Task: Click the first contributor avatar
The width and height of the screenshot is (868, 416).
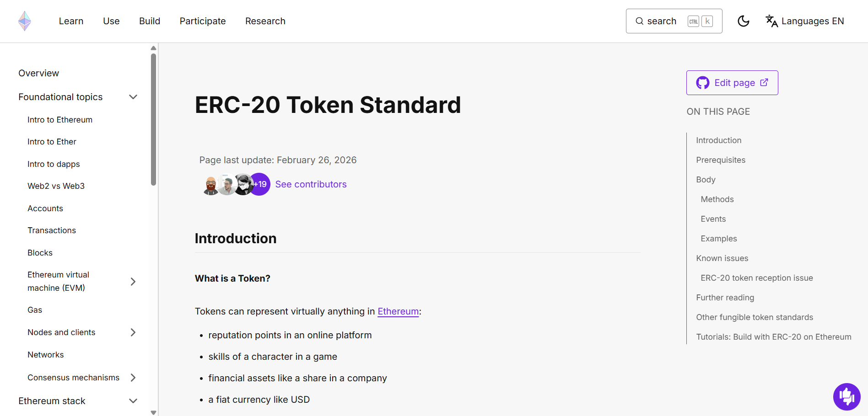Action: tap(210, 184)
